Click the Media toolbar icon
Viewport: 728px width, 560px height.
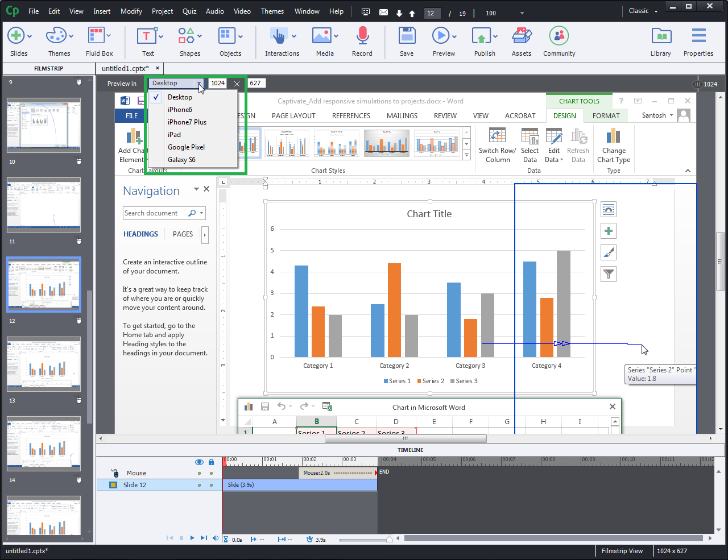point(321,36)
